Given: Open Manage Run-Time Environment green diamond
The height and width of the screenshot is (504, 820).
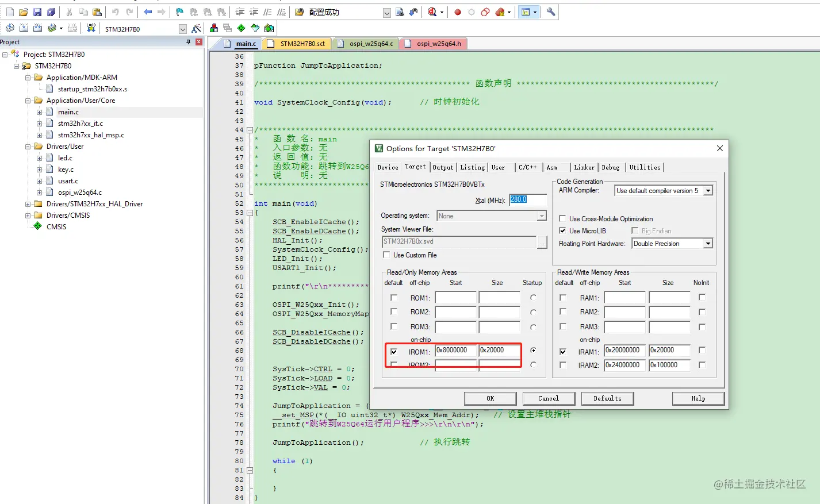Looking at the screenshot, I should point(241,28).
